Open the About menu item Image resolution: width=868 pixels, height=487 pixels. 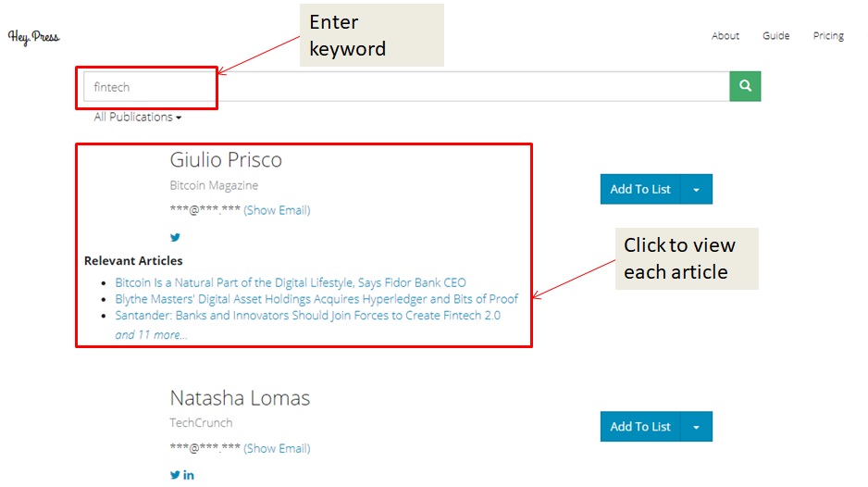click(x=725, y=36)
